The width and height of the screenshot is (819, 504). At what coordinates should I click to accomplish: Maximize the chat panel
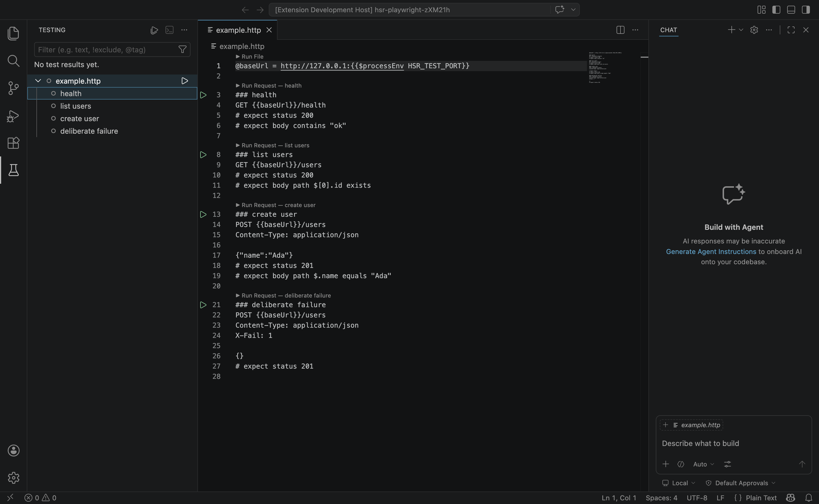tap(791, 30)
